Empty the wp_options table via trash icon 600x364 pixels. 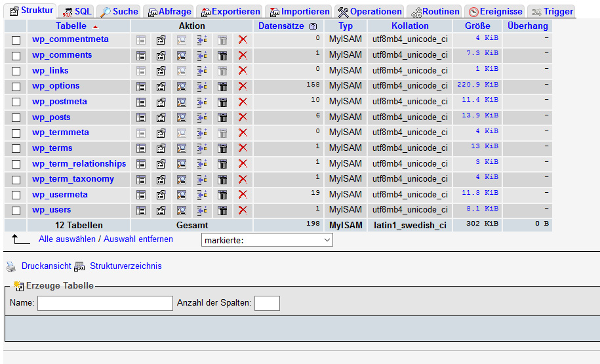tap(222, 87)
